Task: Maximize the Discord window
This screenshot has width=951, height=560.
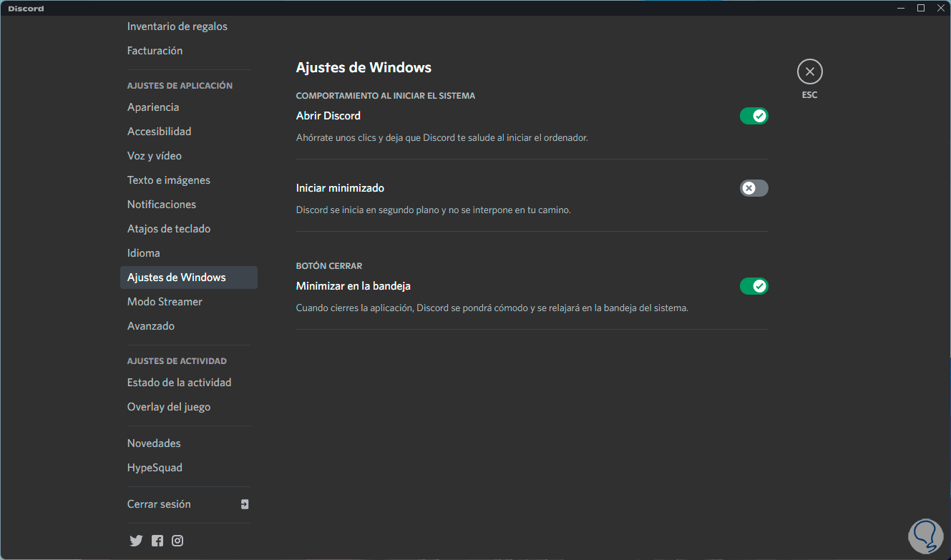Action: click(921, 8)
